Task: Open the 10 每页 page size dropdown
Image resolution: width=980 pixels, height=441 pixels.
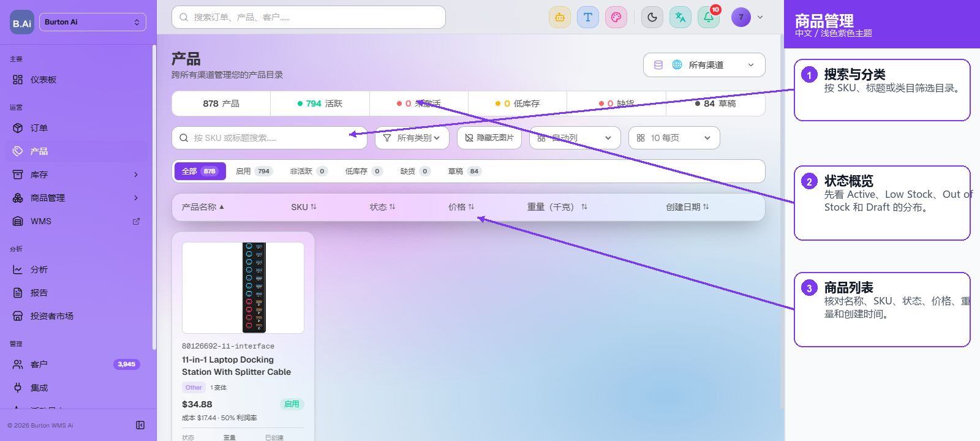Action: pos(674,138)
